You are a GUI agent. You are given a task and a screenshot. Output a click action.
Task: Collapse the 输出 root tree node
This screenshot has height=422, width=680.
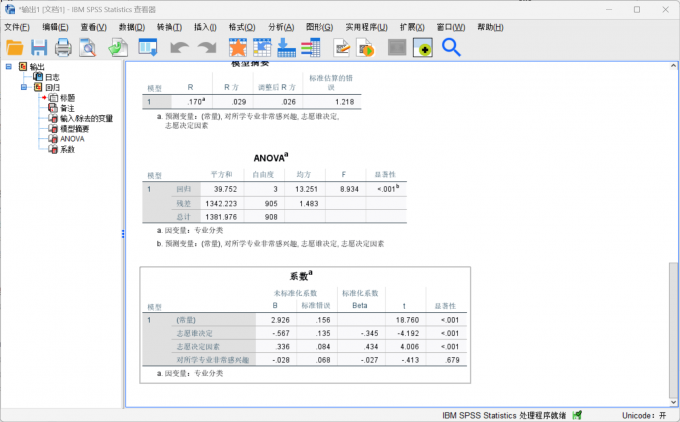pos(9,66)
